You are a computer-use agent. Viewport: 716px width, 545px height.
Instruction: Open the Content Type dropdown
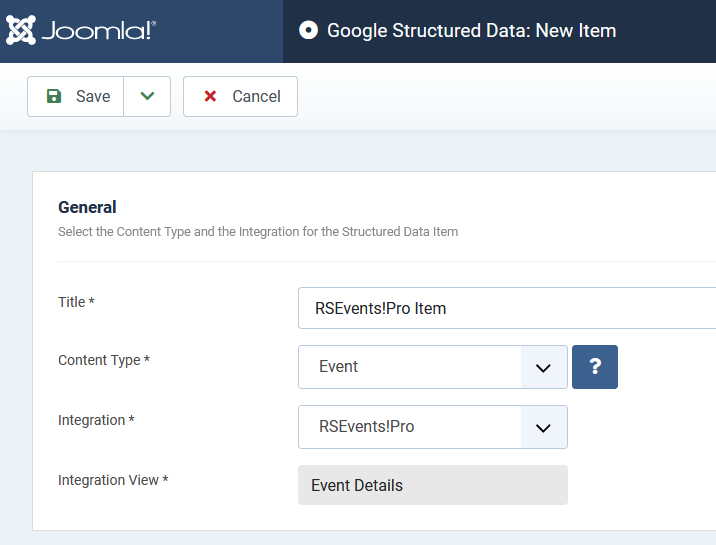click(x=432, y=367)
